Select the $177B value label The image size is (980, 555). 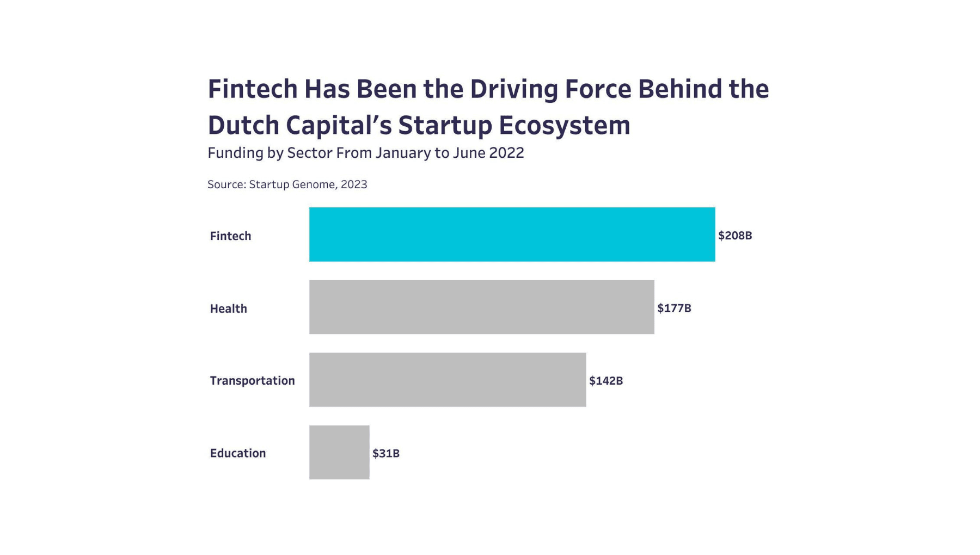point(674,309)
